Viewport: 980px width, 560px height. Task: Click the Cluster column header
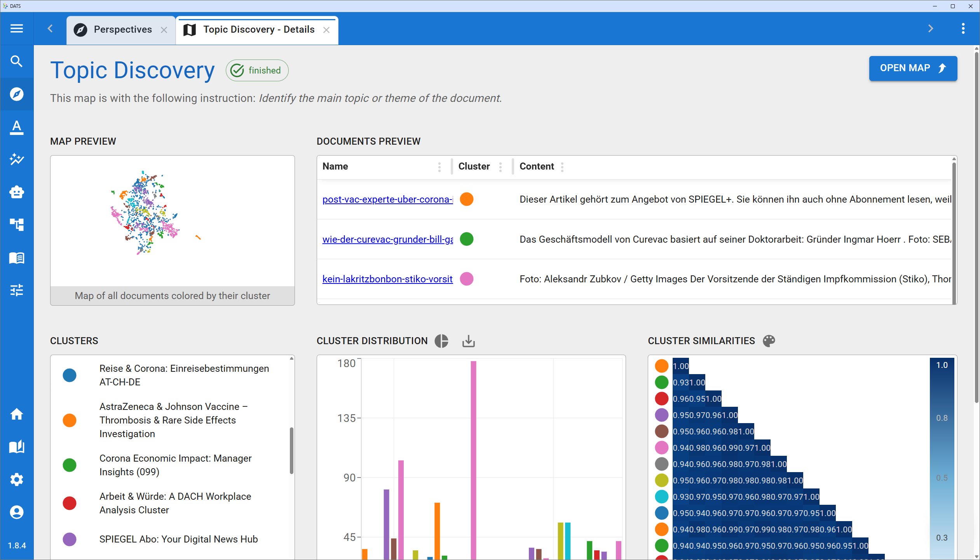tap(474, 166)
